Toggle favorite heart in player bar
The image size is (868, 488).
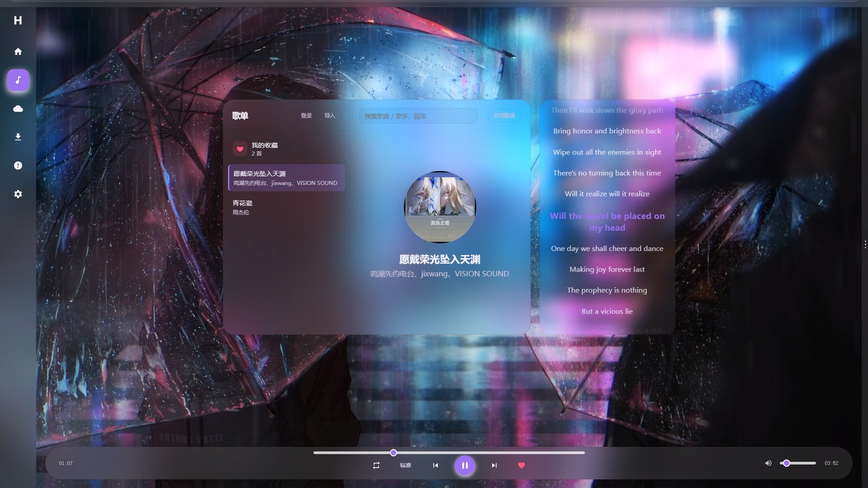pos(521,465)
